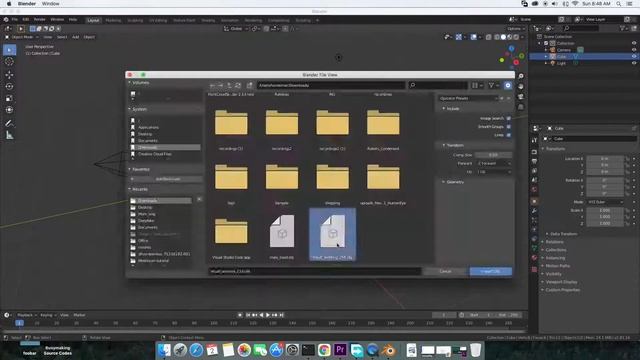The height and width of the screenshot is (360, 640).
Task: Hide Camera in outliner
Action: [x=634, y=50]
